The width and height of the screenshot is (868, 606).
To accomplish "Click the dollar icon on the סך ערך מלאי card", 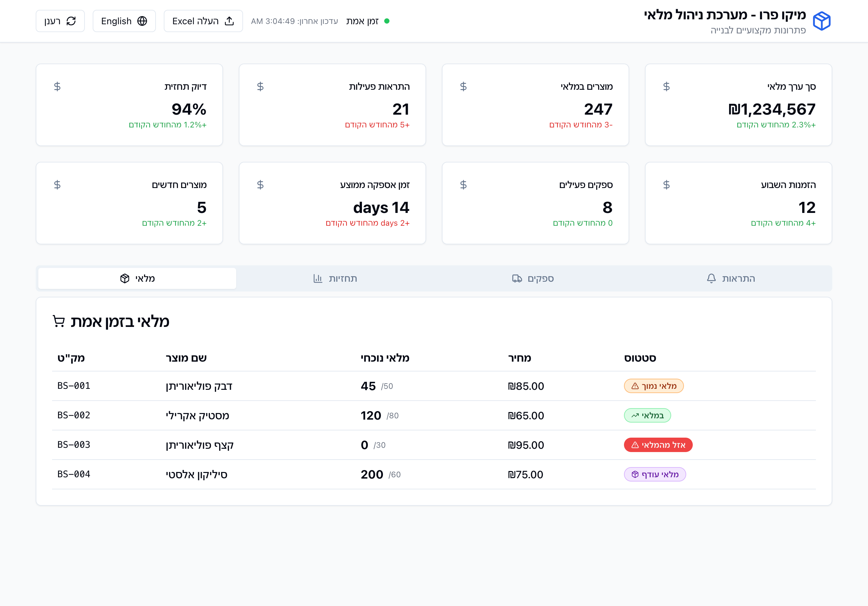I will 666,86.
